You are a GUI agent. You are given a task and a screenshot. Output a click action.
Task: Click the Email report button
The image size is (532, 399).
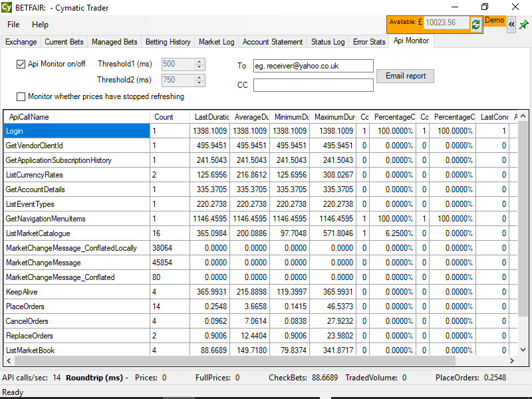coord(406,76)
